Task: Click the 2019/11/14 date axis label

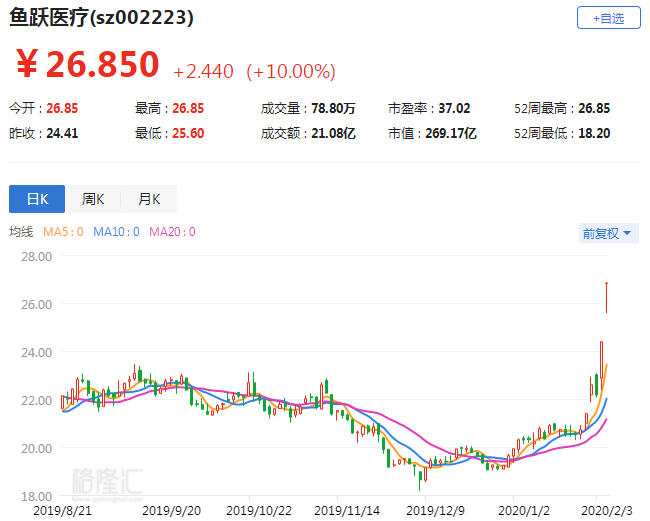Action: coord(347,511)
